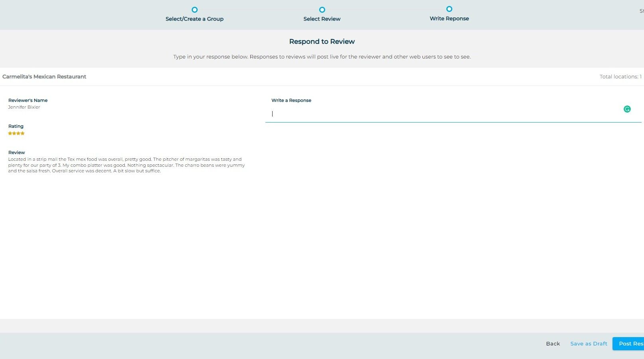Screen dimensions: 644x359
Task: Open the Select/Create a Group step label
Action: (194, 19)
